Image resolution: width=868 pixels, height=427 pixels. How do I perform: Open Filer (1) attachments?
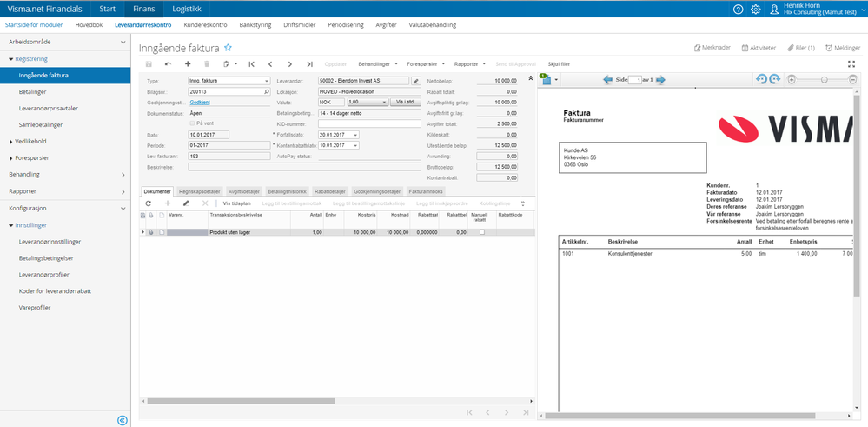[802, 48]
